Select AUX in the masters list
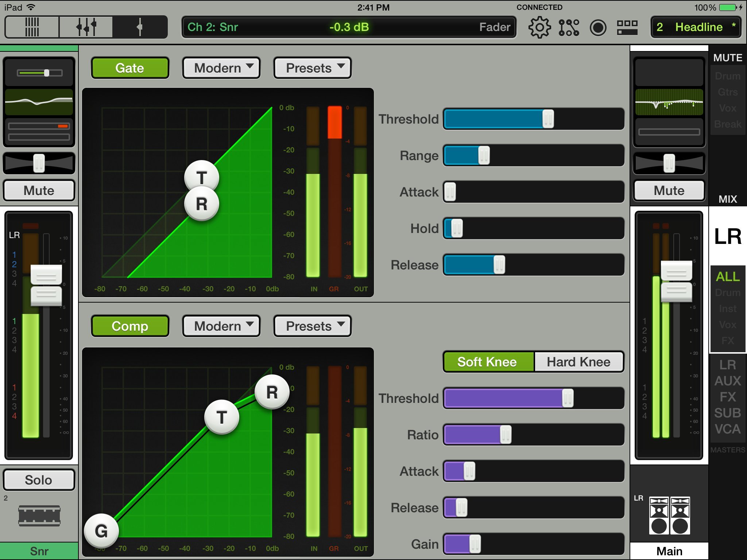747x560 pixels. pos(727,381)
